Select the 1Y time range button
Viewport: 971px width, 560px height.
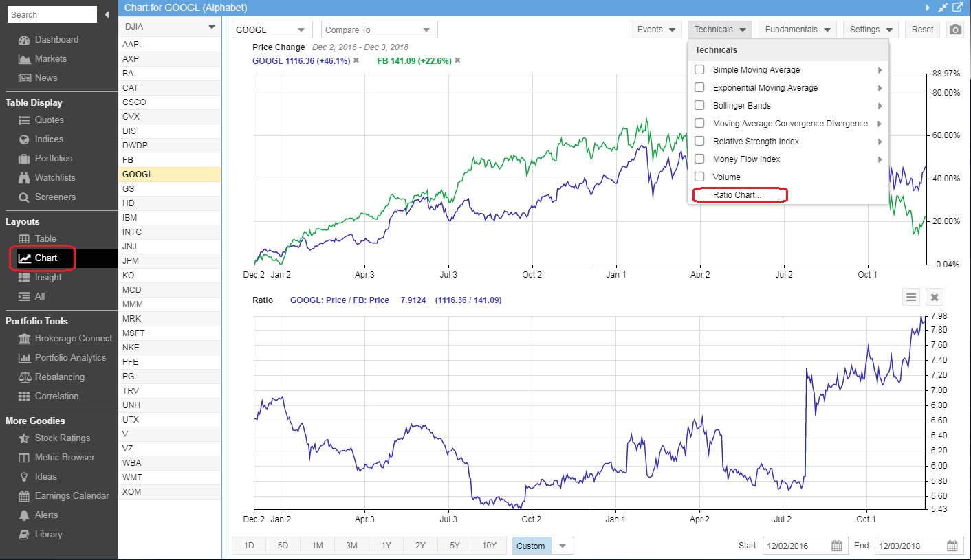386,546
